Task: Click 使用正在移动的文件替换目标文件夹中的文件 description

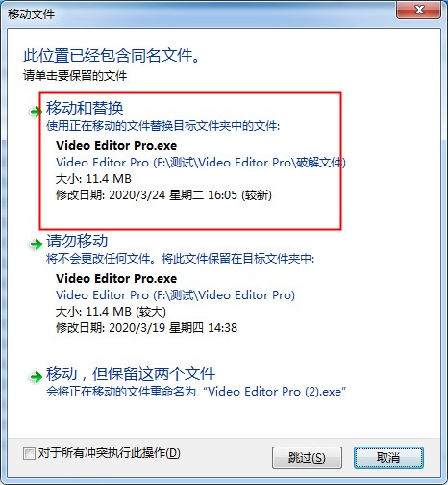Action: pyautogui.click(x=162, y=126)
